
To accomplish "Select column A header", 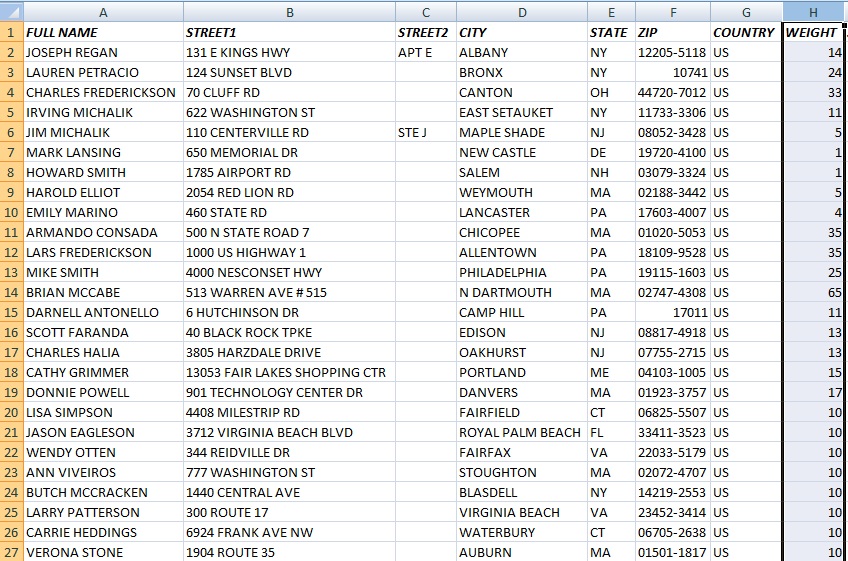I will point(103,12).
